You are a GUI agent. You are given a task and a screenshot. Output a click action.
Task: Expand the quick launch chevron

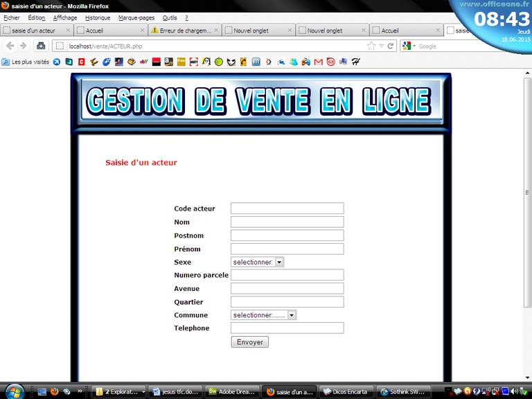(80, 391)
